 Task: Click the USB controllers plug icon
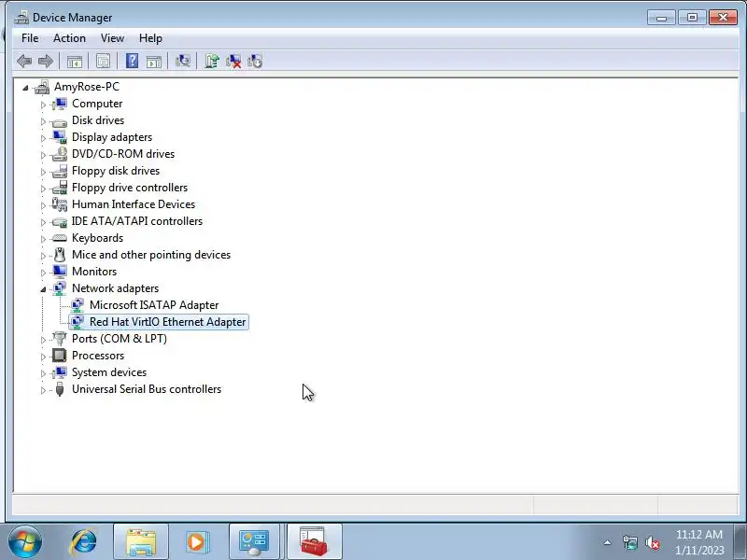60,389
